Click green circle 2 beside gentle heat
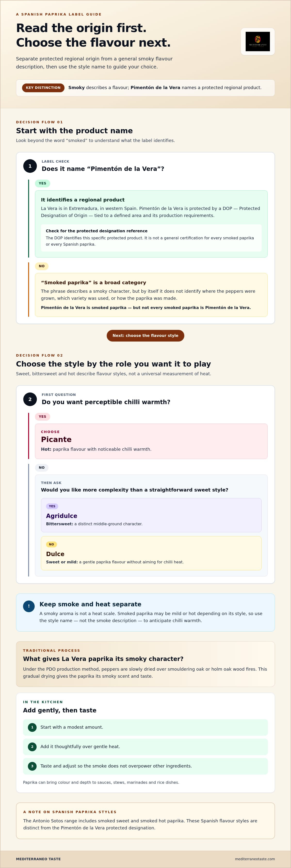This screenshot has height=868, width=291. coord(32,747)
